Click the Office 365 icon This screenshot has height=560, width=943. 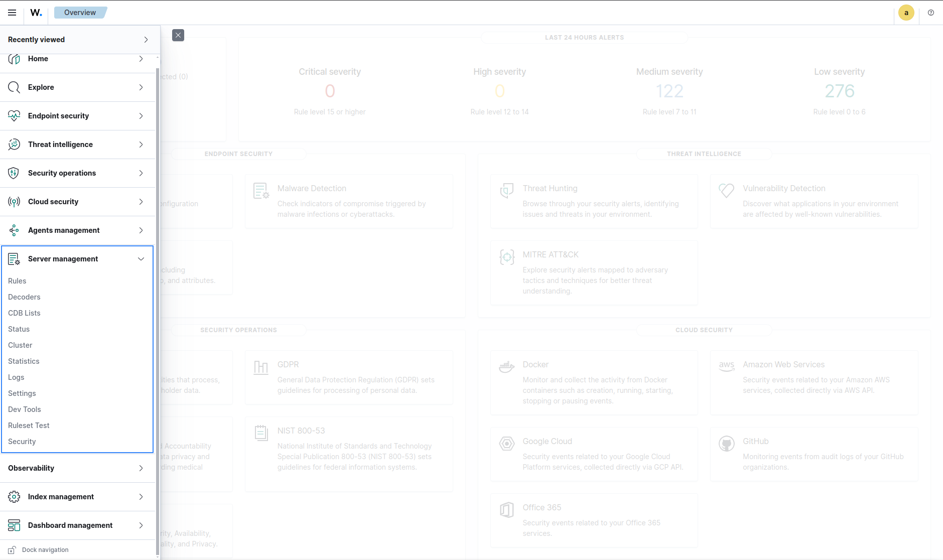[507, 510]
